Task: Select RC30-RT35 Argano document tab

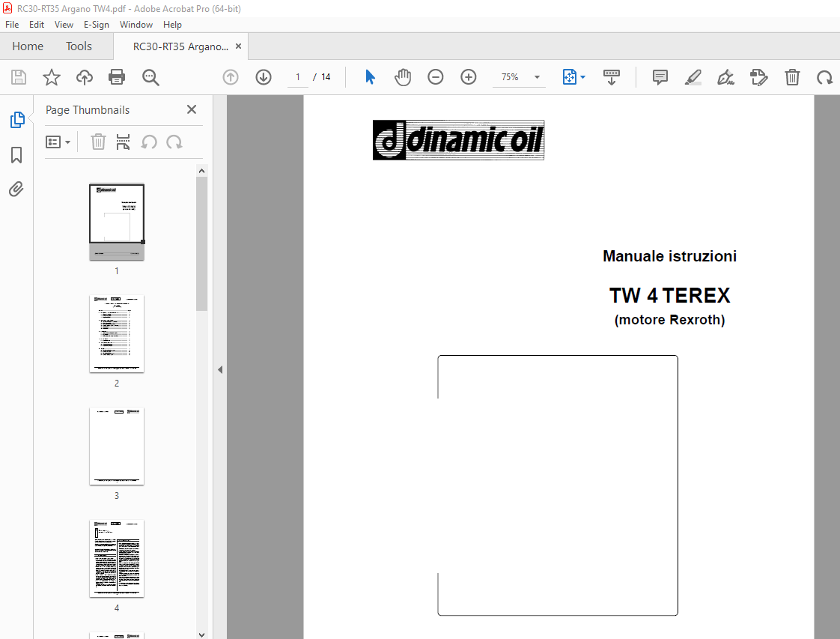Action: (x=180, y=46)
